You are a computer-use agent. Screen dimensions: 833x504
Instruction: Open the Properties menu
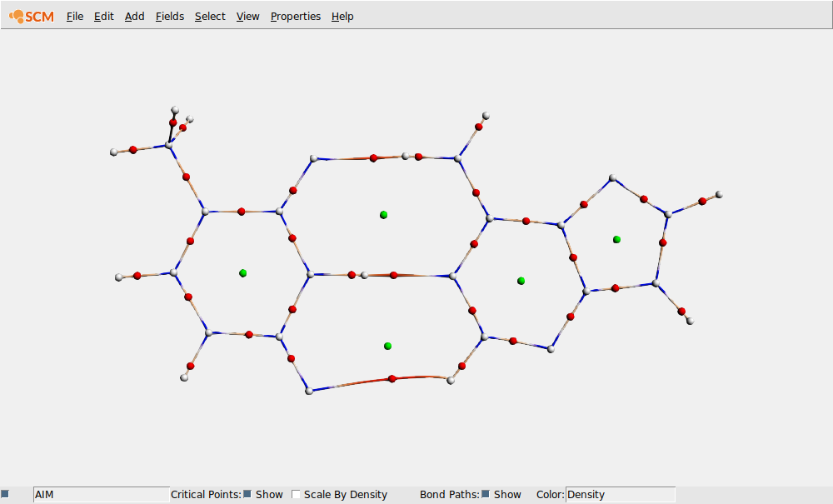[x=295, y=16]
